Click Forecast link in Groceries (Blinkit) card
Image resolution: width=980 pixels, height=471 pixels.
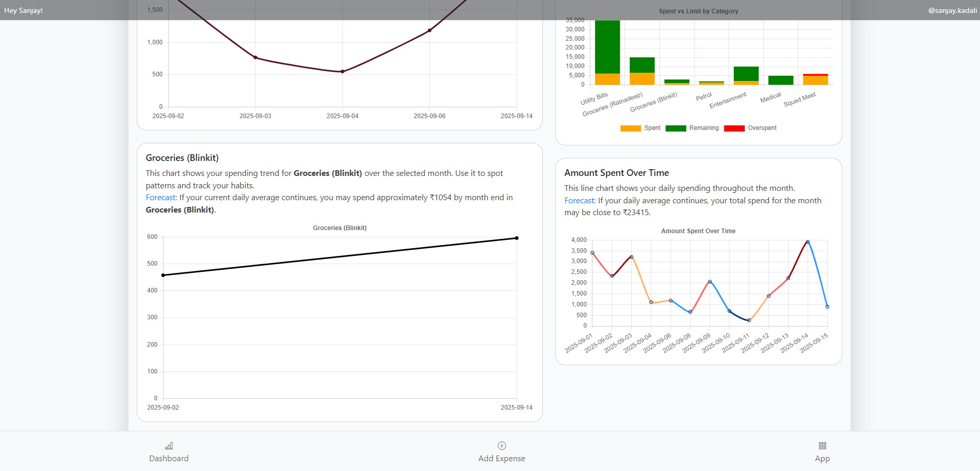[x=161, y=198]
